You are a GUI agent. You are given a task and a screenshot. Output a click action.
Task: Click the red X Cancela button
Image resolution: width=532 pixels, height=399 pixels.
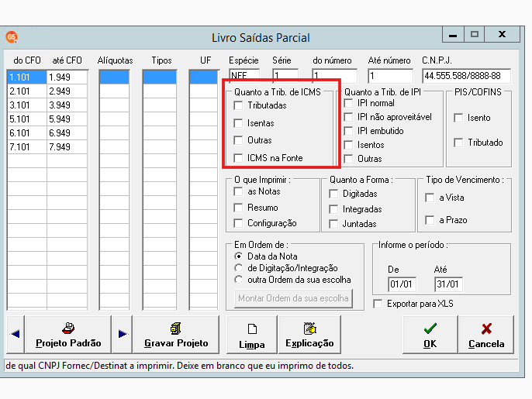point(485,335)
